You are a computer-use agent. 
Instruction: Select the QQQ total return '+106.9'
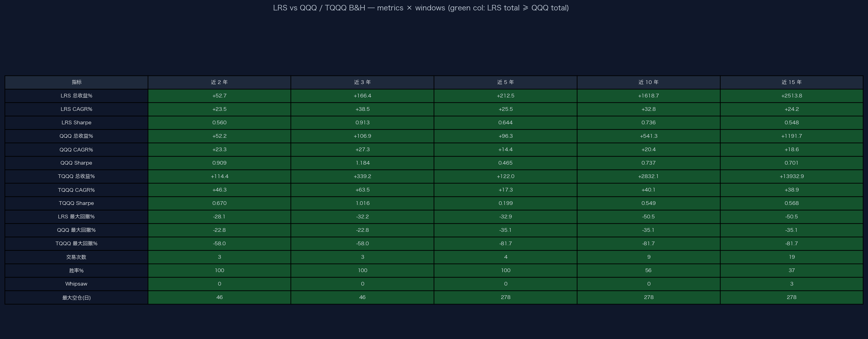point(362,136)
